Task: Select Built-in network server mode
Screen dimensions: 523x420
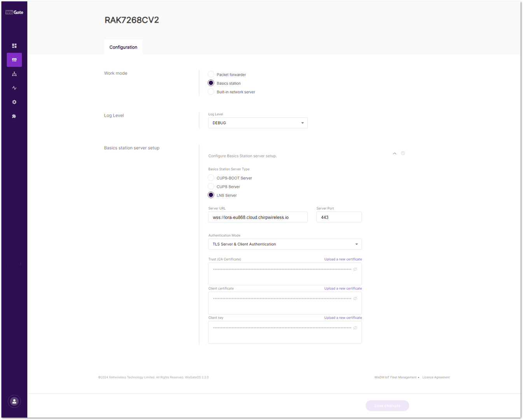Action: click(211, 92)
